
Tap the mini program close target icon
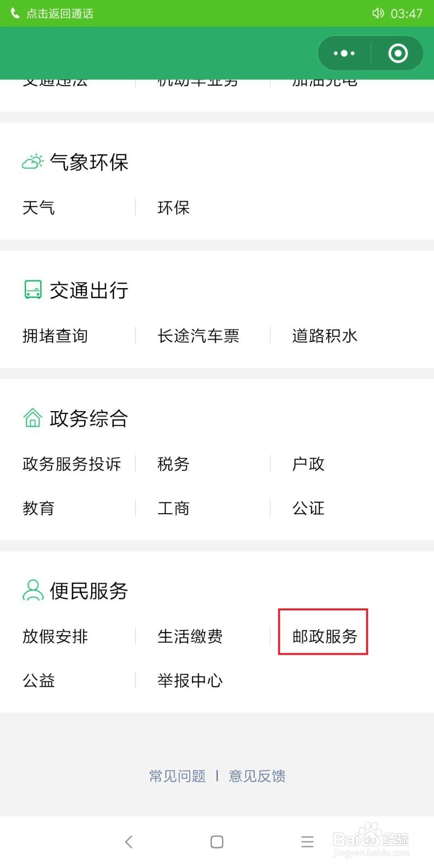[398, 53]
